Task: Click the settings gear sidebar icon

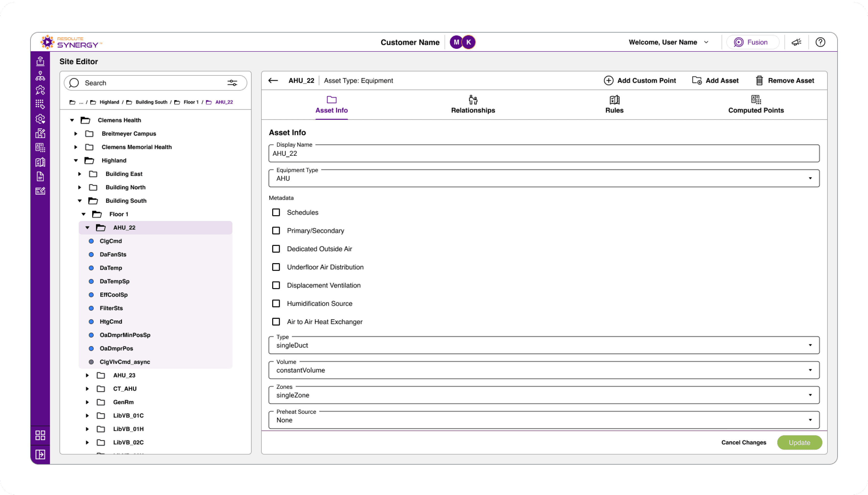Action: (x=40, y=119)
